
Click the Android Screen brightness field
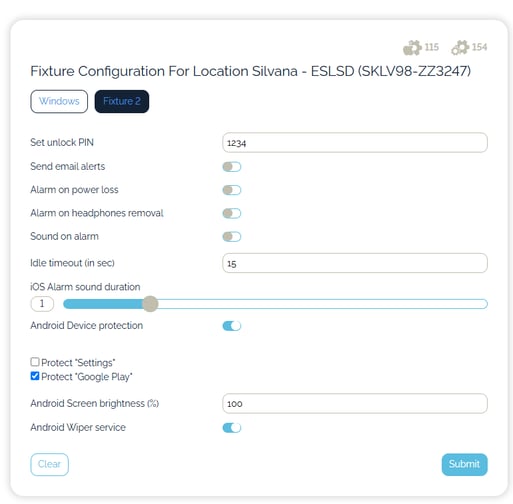355,404
